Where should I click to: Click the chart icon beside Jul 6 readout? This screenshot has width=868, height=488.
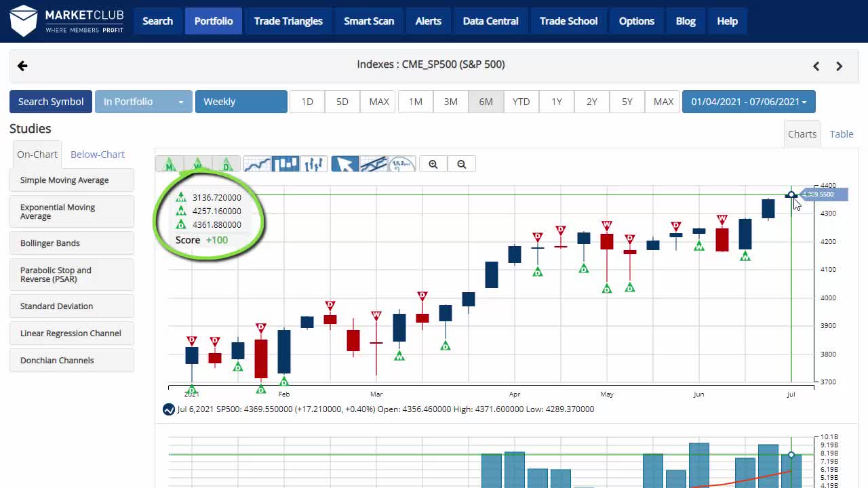169,409
